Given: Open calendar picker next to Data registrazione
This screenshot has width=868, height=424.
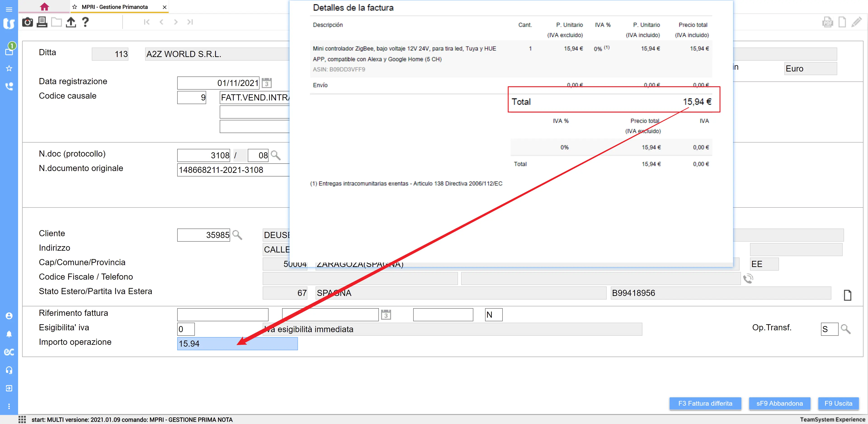Looking at the screenshot, I should [267, 83].
